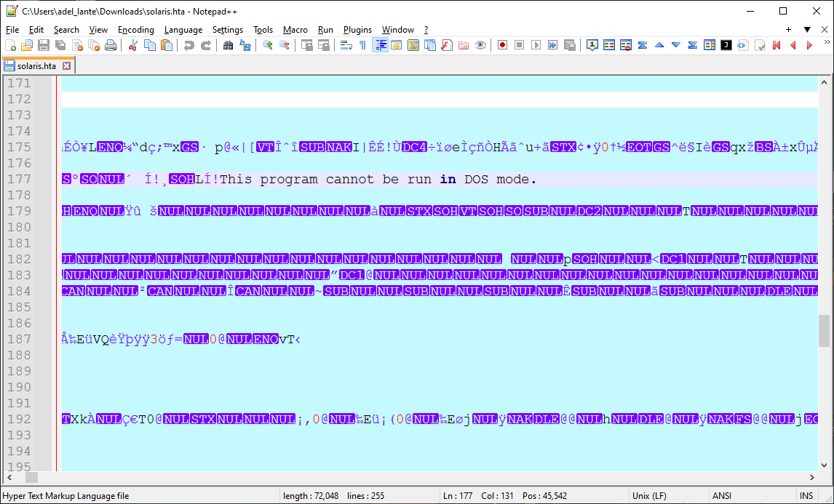Undo the last edit
Image resolution: width=834 pixels, height=504 pixels.
(188, 44)
